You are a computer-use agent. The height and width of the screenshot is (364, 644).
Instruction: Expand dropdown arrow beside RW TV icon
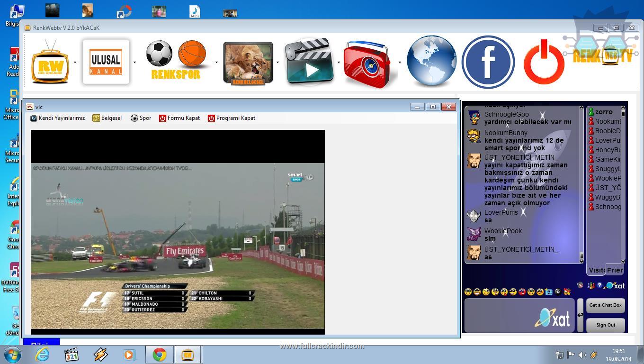point(75,62)
